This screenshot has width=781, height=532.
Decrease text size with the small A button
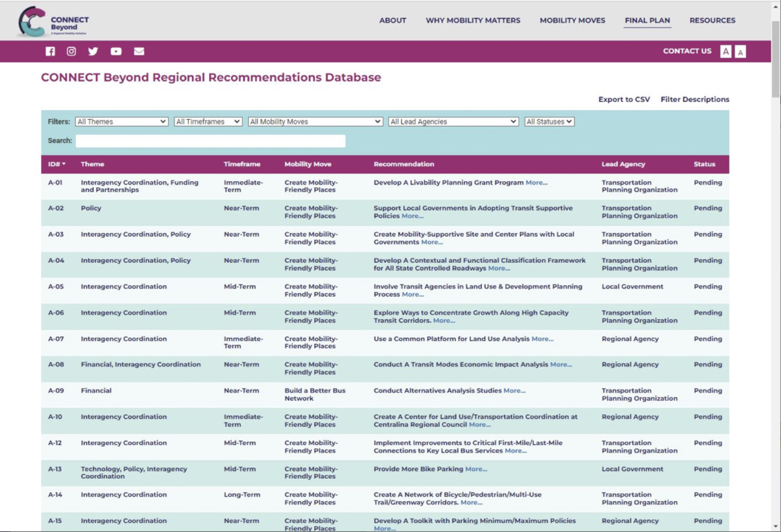740,52
